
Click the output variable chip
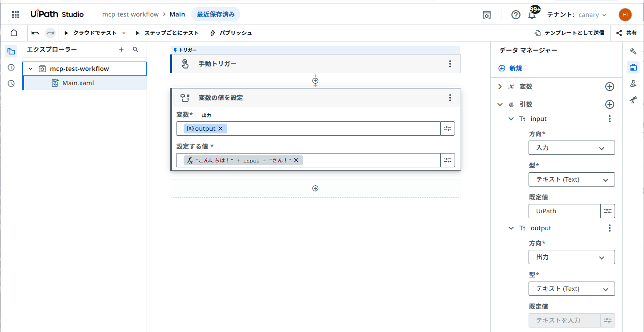pos(205,129)
